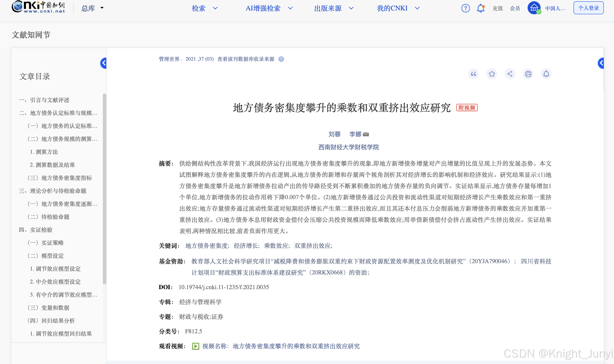Click the quote citation icon

click(473, 74)
